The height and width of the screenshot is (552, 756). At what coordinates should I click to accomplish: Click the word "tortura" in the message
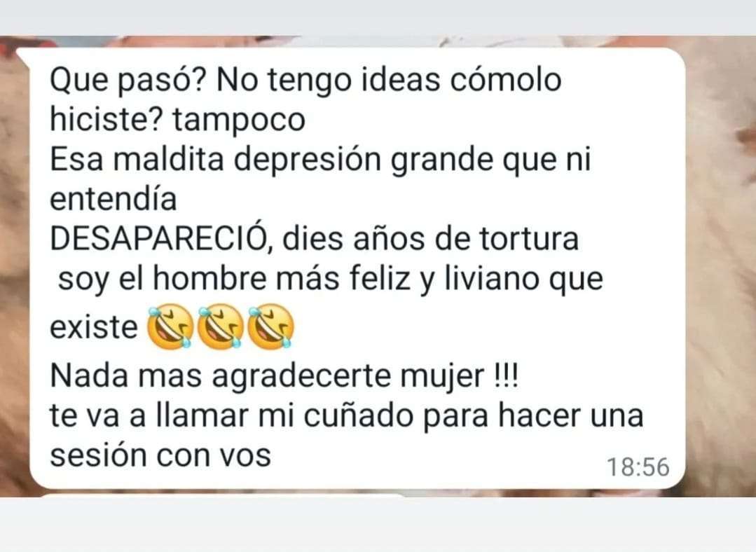[529, 239]
